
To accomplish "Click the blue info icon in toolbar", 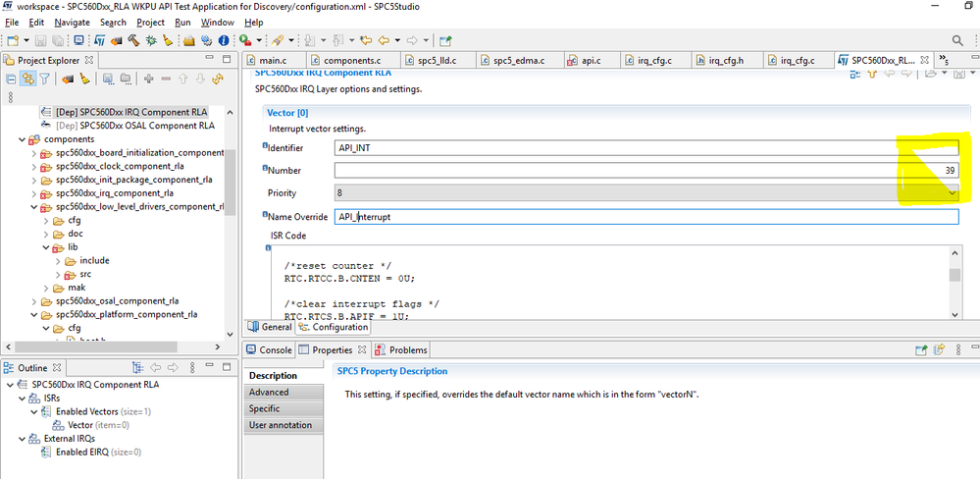I will [x=223, y=40].
